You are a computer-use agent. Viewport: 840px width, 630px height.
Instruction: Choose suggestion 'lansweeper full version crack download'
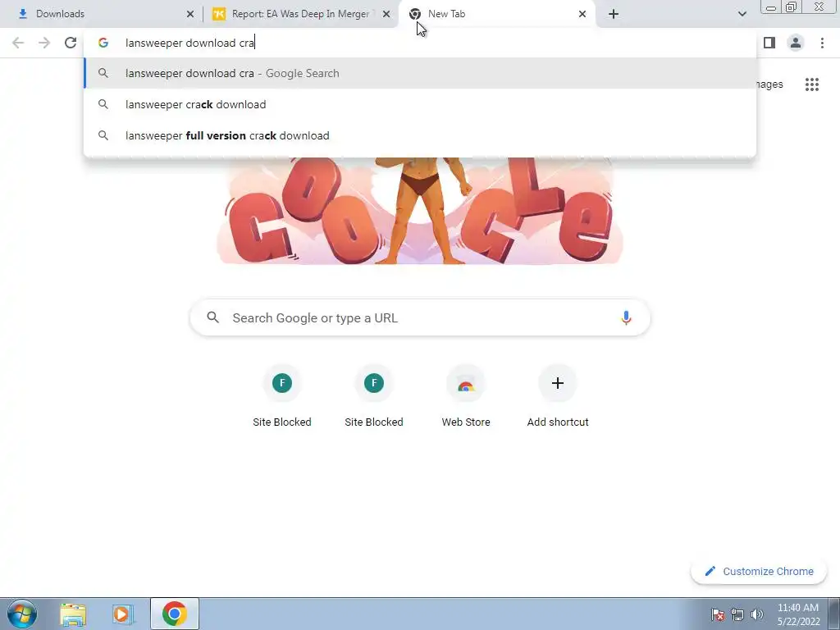pyautogui.click(x=420, y=135)
